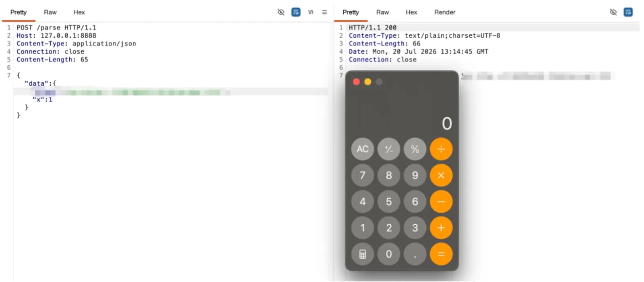644x282 pixels.
Task: Click the 2 key on Calculator
Action: pyautogui.click(x=389, y=228)
